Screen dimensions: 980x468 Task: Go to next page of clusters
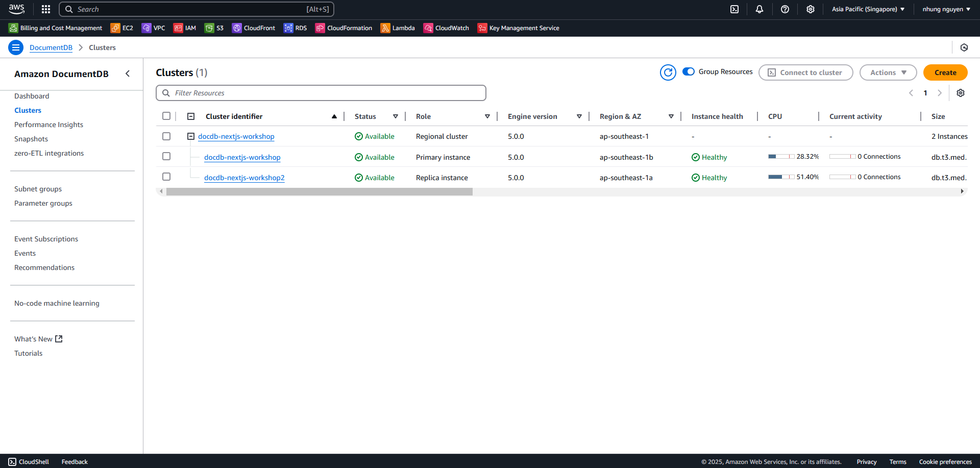coord(940,93)
